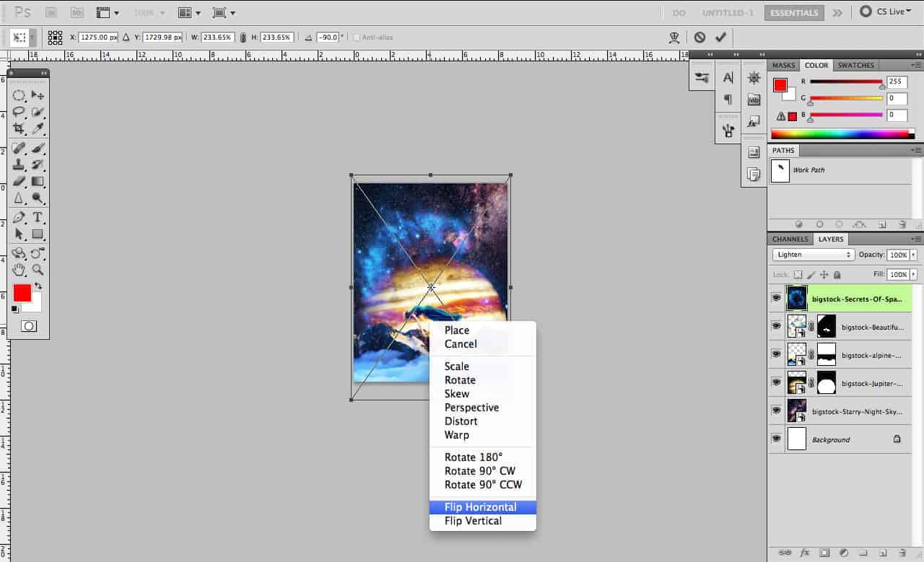This screenshot has height=562, width=924.
Task: Expand more workspaces double-chevron
Action: [837, 12]
